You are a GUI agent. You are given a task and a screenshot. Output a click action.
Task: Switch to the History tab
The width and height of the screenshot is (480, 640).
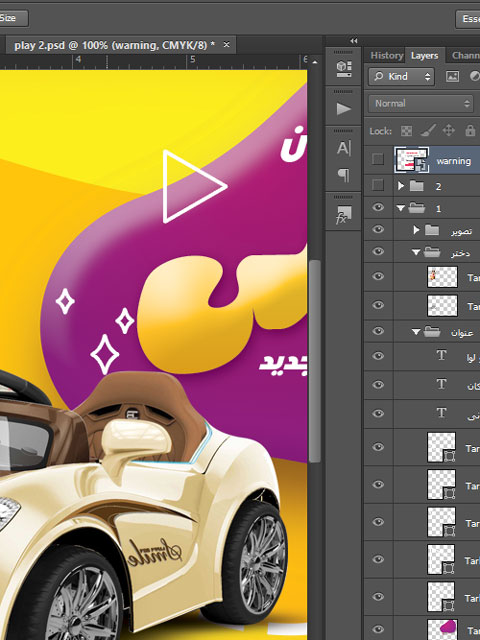[x=386, y=56]
